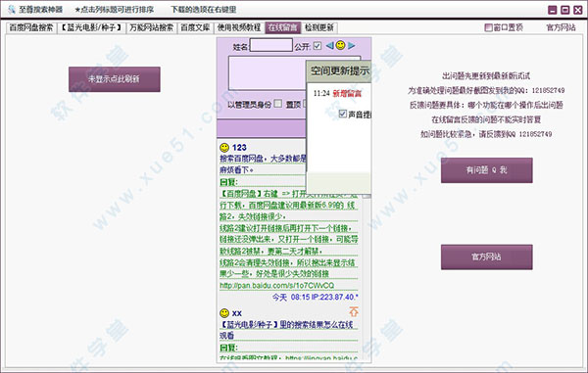Open the 百度文库 tab

195,27
